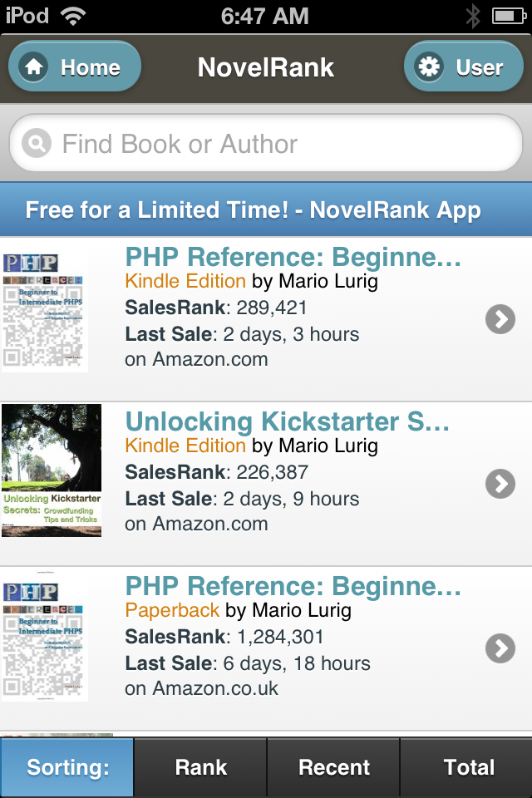Tap the gear icon in User button
This screenshot has height=798, width=532.
429,66
